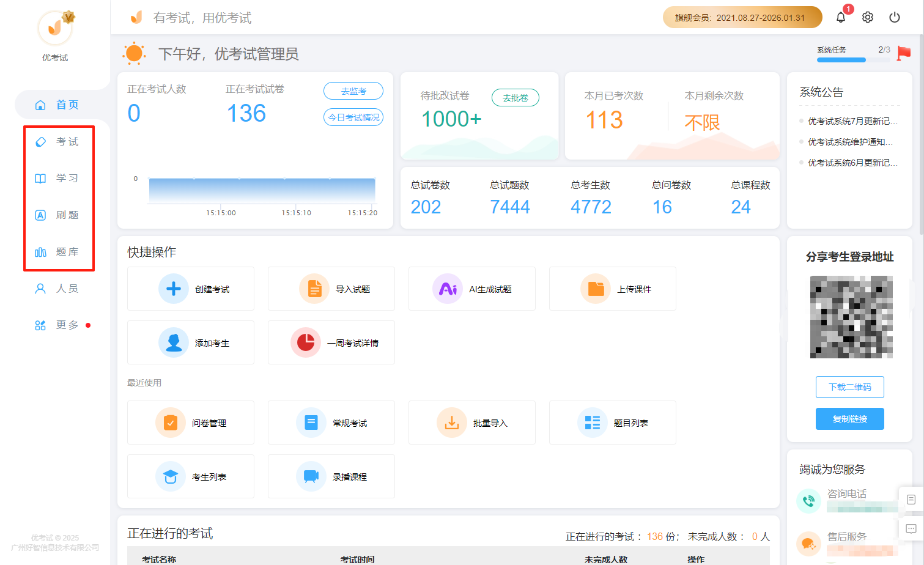The height and width of the screenshot is (565, 924).
Task: Click the 录播课程 video camera icon
Action: (311, 476)
